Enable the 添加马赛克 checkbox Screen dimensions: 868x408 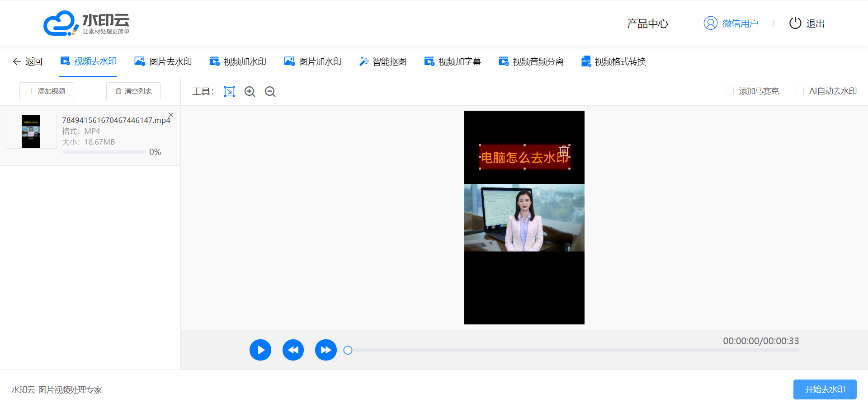tap(730, 92)
